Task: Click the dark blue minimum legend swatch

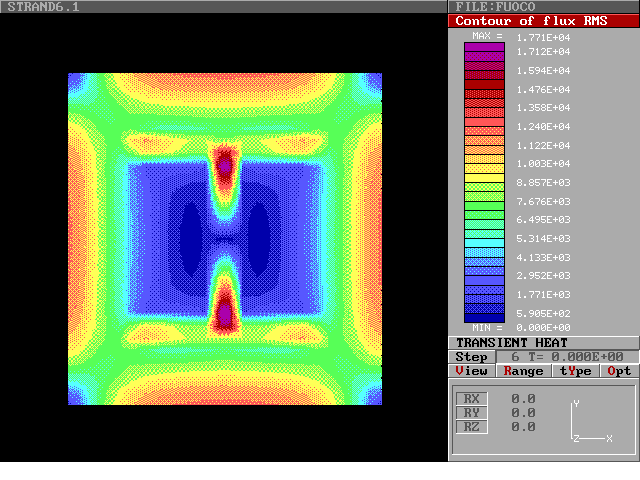Action: pyautogui.click(x=484, y=317)
